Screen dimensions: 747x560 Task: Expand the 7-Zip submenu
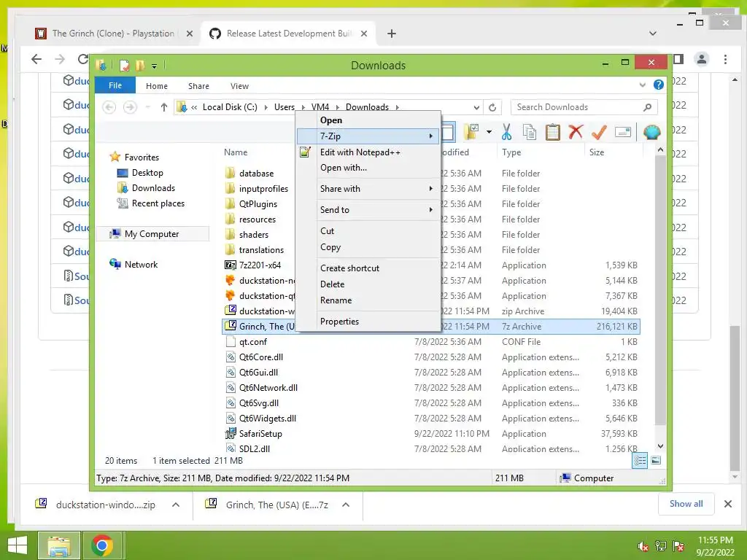pyautogui.click(x=368, y=136)
